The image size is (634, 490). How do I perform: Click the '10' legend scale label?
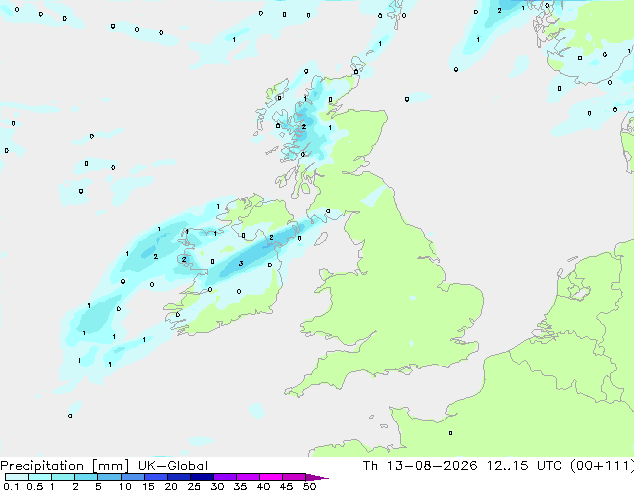pyautogui.click(x=125, y=486)
